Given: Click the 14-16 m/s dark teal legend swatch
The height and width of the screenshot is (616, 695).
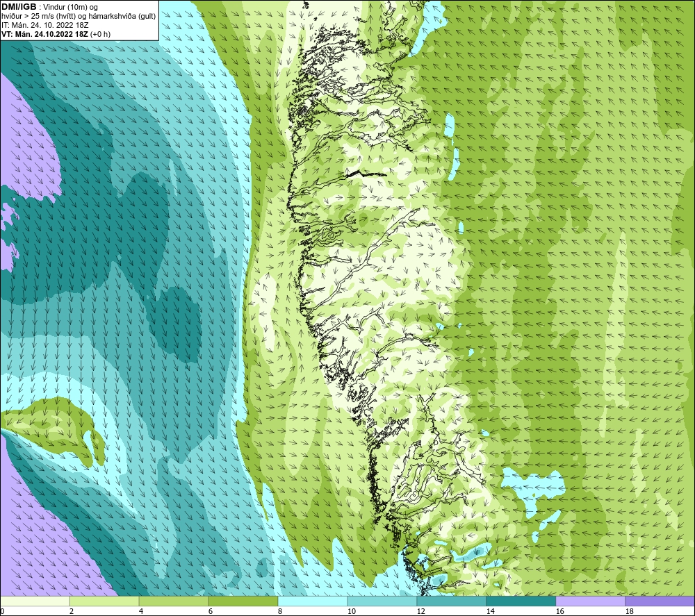Looking at the screenshot, I should [521, 601].
